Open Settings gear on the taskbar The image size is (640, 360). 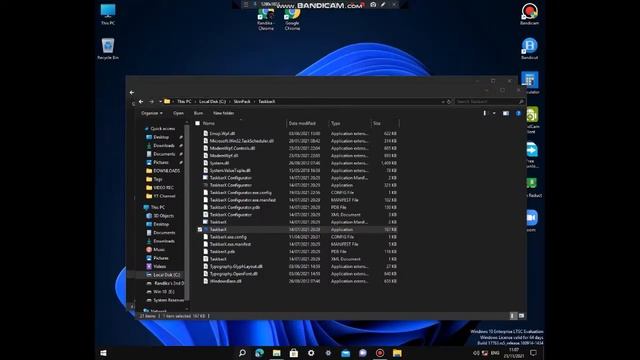click(311, 353)
